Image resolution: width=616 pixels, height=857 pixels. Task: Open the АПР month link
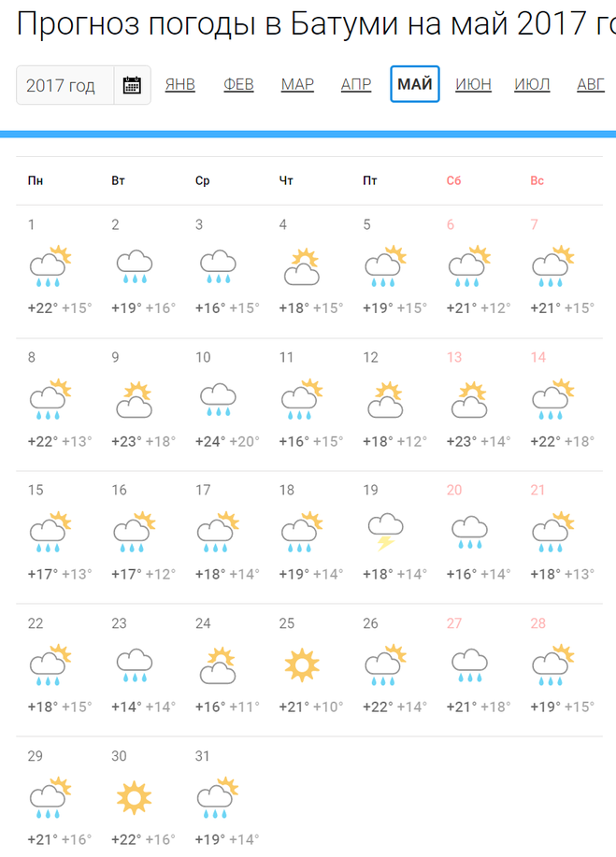click(356, 85)
